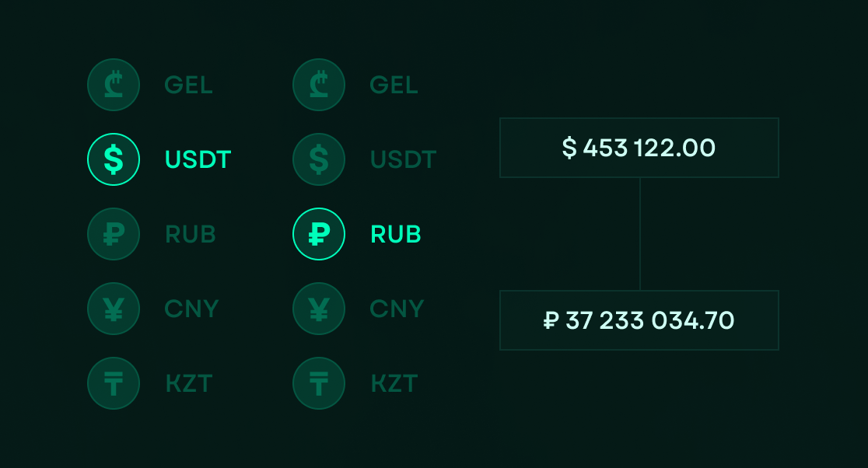The width and height of the screenshot is (868, 468).
Task: Select the CNY yuan icon in left column
Action: click(114, 309)
